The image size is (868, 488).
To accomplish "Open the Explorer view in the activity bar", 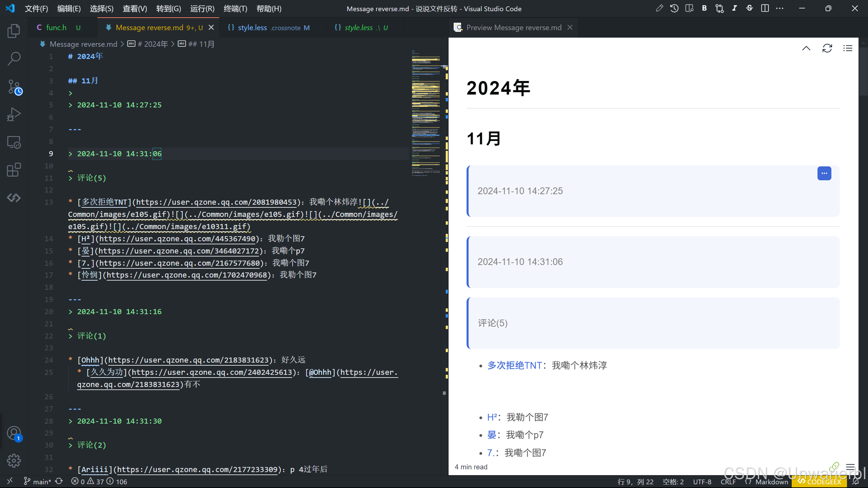I will click(x=14, y=31).
